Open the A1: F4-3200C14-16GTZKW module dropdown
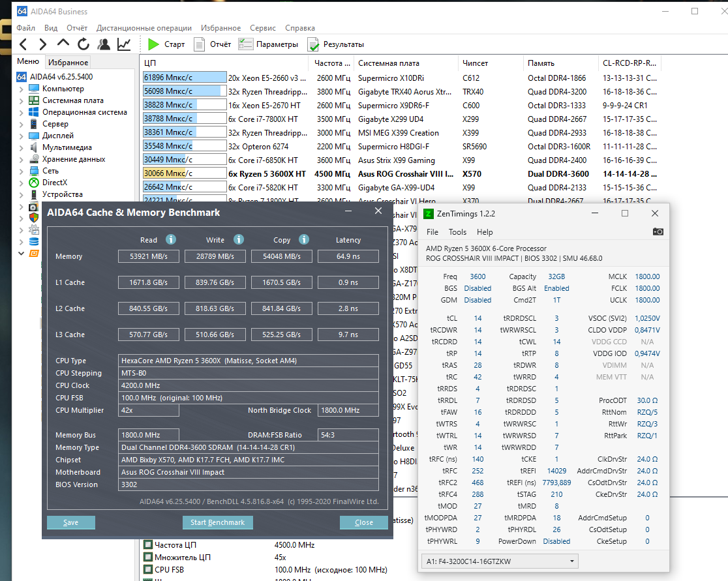The height and width of the screenshot is (581, 728). 500,561
